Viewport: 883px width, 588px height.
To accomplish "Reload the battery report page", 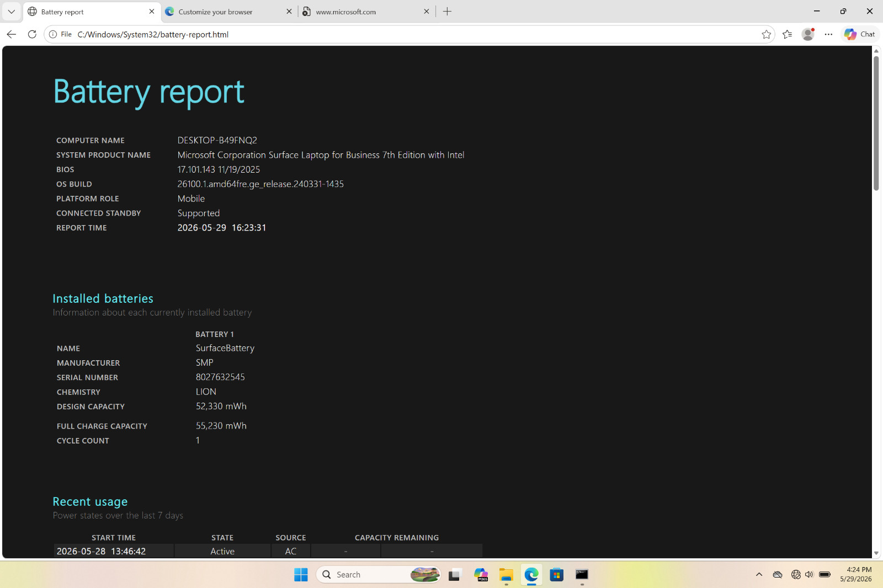I will point(32,34).
